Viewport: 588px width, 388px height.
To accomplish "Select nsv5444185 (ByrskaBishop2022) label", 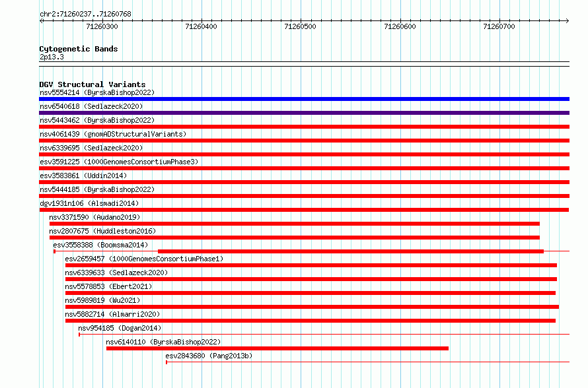I will coord(97,189).
